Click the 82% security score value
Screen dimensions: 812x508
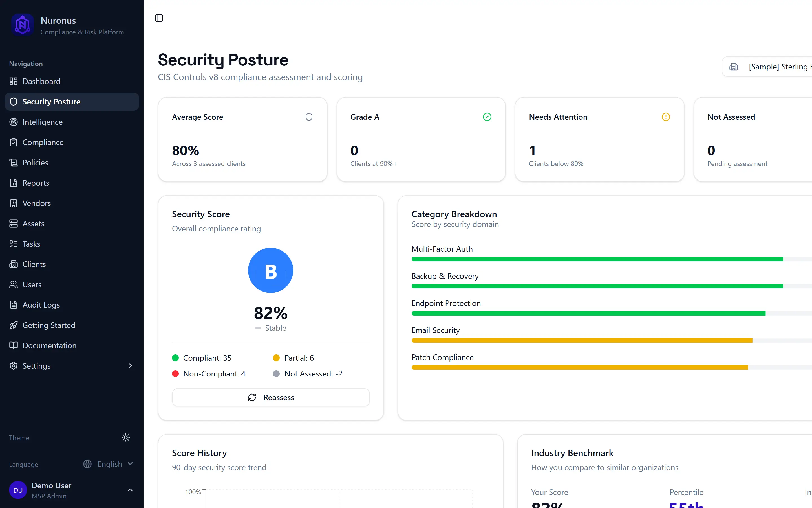(270, 313)
